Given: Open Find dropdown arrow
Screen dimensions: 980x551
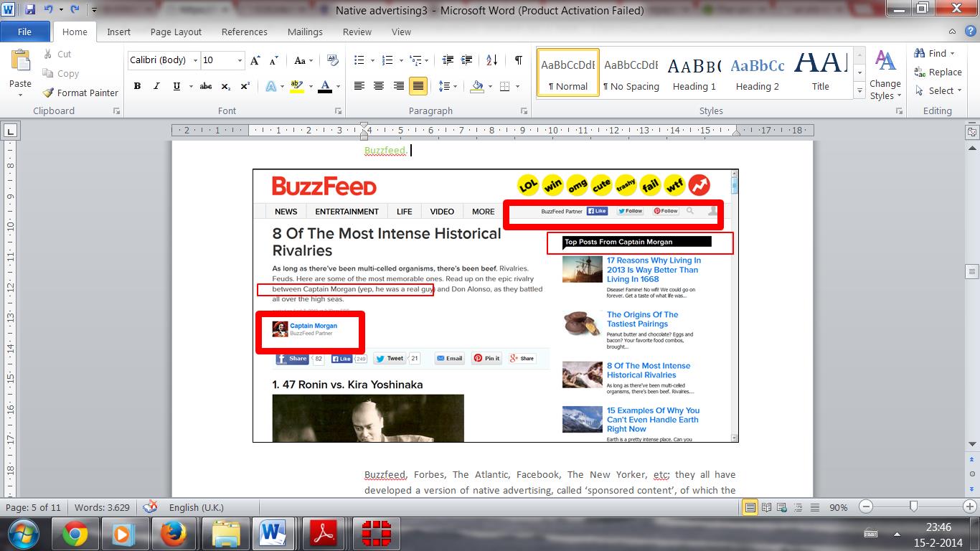Looking at the screenshot, I should click(952, 54).
